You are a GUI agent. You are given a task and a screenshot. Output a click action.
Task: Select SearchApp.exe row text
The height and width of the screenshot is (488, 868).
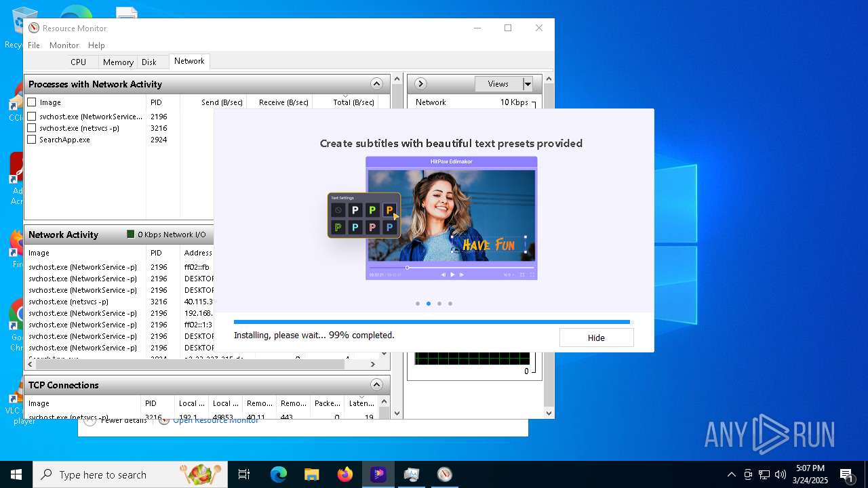(x=64, y=140)
